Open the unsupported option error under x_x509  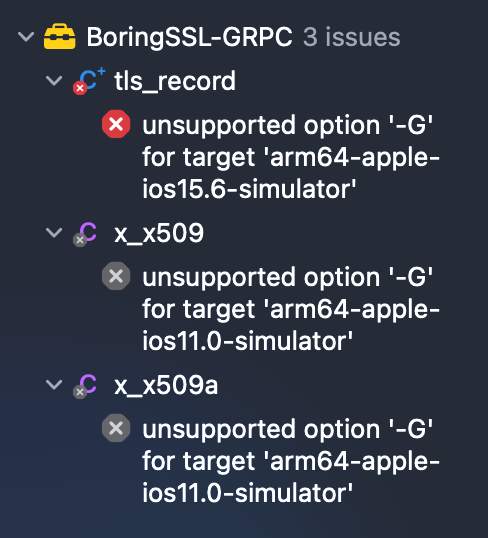(291, 309)
